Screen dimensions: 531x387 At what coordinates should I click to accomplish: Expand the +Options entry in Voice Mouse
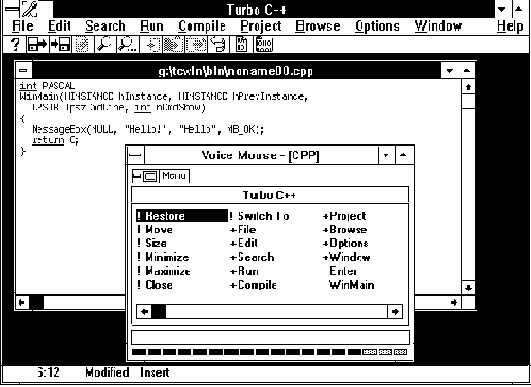345,243
